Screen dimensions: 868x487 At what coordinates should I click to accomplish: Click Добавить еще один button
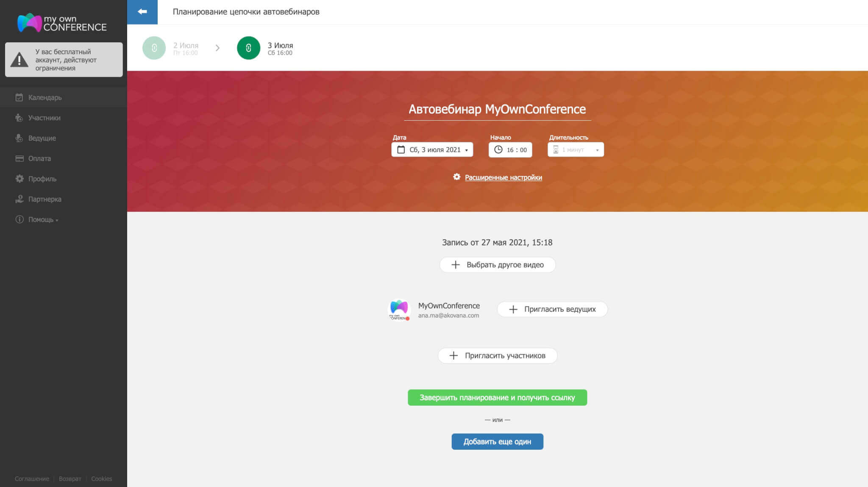pos(497,441)
